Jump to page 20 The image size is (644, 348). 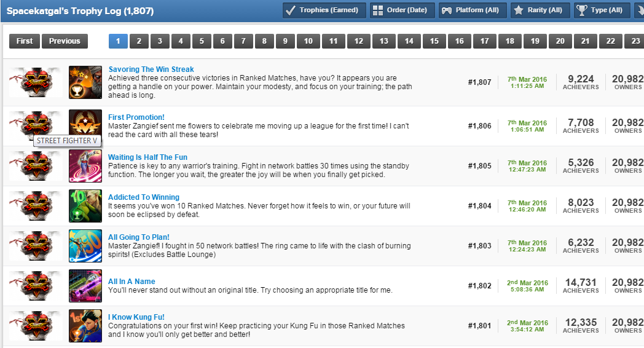click(560, 41)
